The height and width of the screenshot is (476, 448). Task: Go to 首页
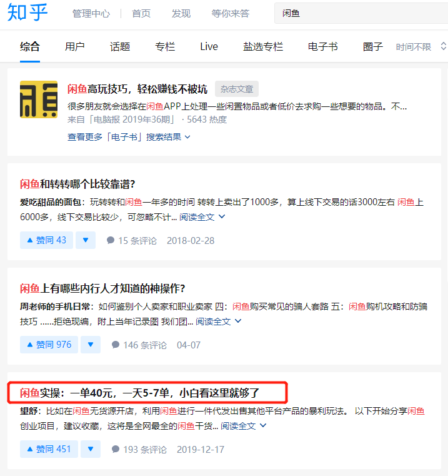[x=141, y=14]
